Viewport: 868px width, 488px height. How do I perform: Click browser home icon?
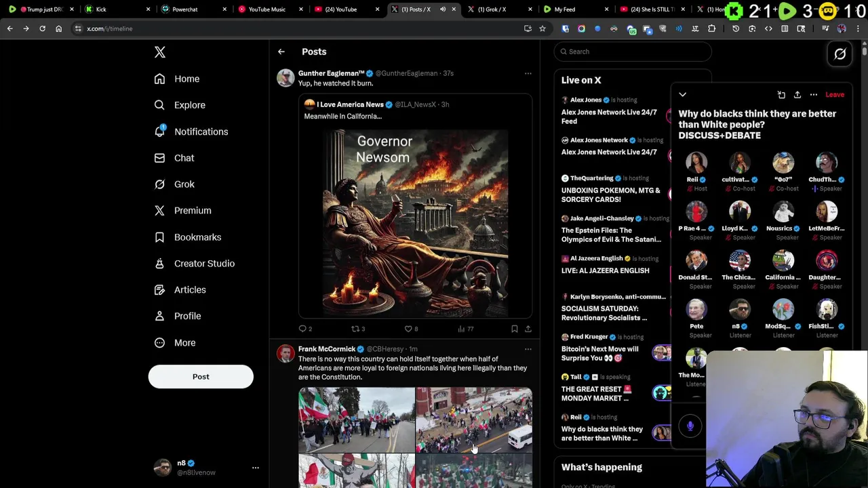(58, 28)
